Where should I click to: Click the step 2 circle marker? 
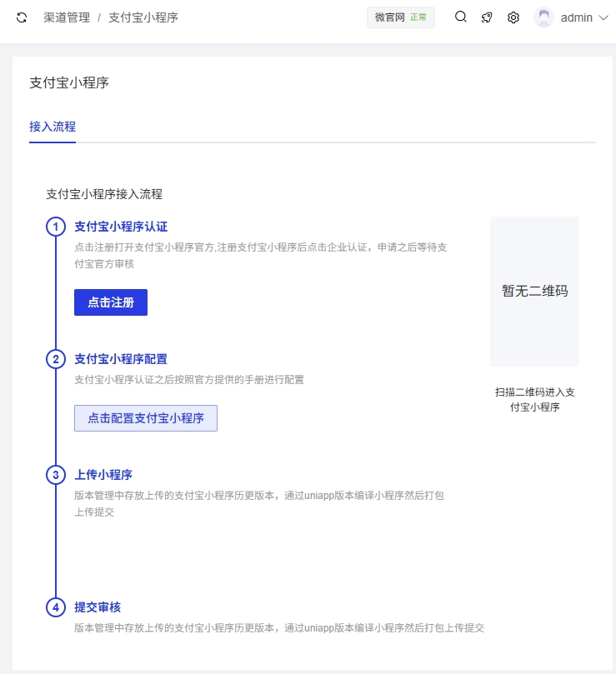point(56,359)
